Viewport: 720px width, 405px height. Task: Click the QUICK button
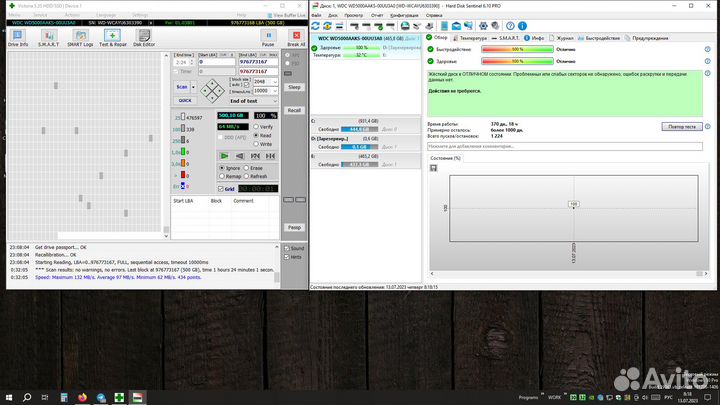pyautogui.click(x=185, y=101)
